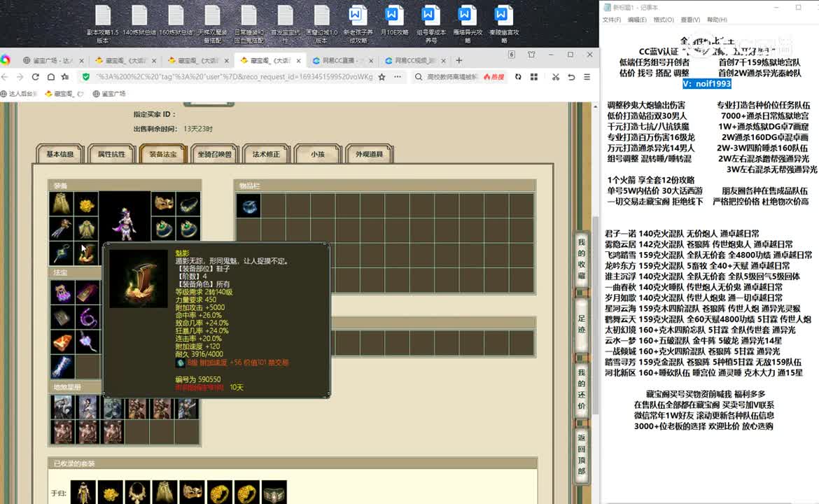Click the golden cape equipment slot
This screenshot has height=504, width=819.
point(61,204)
